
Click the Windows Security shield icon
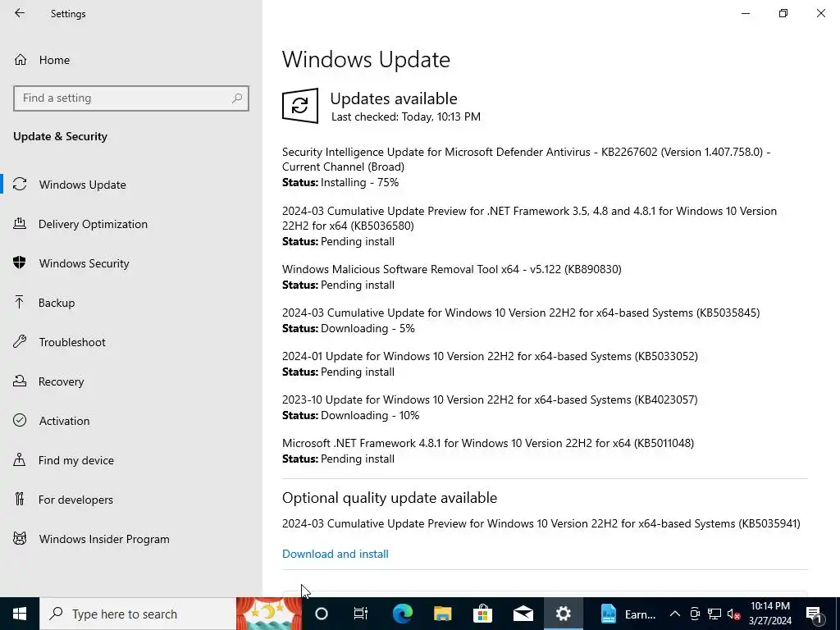coord(20,263)
